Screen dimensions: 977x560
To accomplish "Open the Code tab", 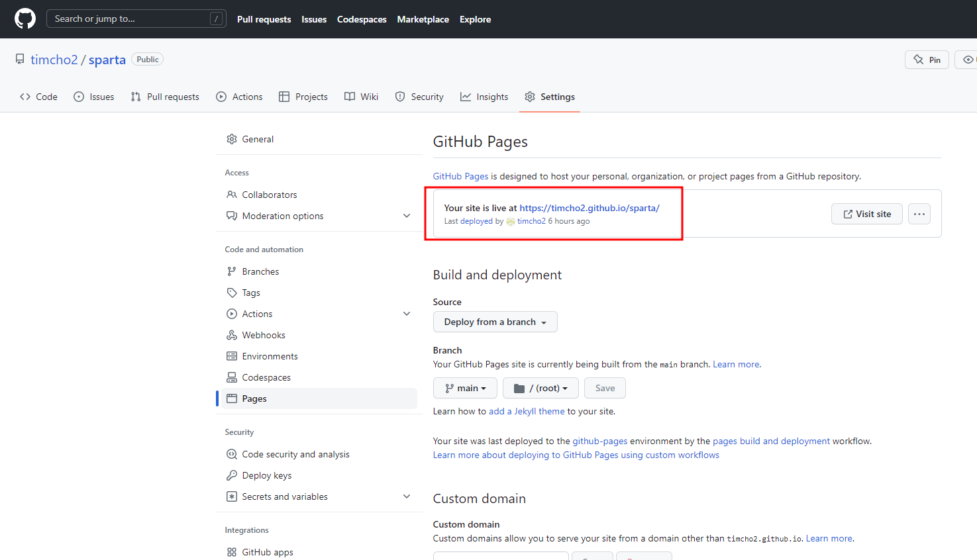I will point(38,97).
